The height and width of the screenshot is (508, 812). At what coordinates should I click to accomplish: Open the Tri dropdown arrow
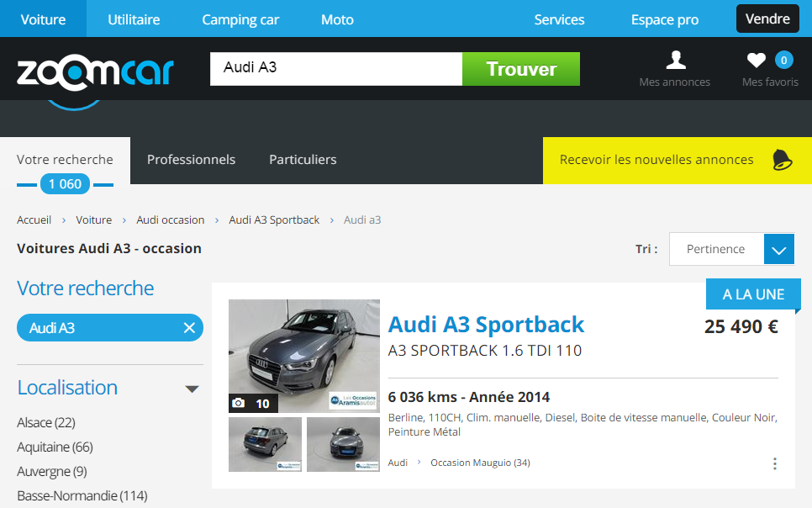(x=779, y=249)
